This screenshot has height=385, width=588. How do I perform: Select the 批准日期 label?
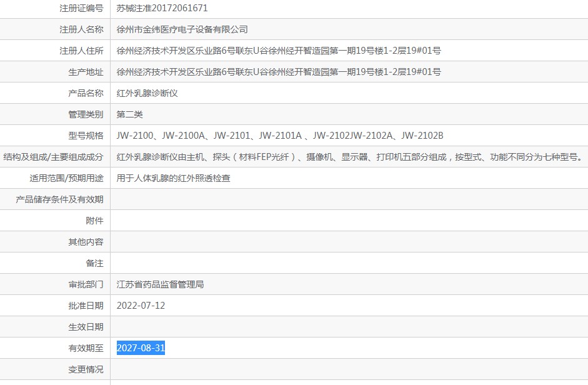click(x=86, y=306)
